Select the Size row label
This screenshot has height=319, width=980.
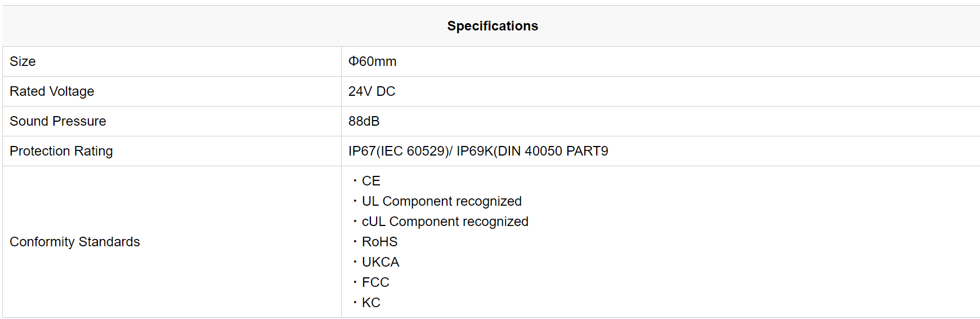(x=23, y=61)
